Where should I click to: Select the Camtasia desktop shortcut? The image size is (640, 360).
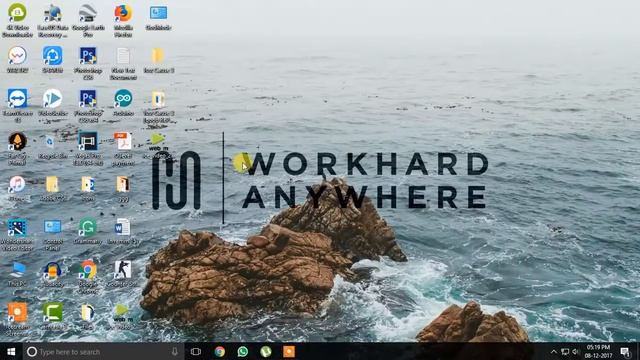53,316
